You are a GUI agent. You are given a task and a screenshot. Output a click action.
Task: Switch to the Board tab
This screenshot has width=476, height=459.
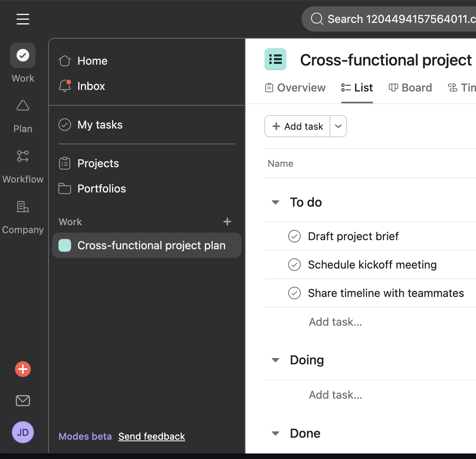410,88
